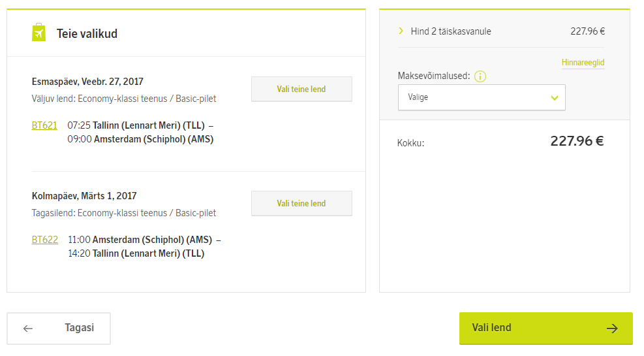
Task: Click the Esmaspäev, Veebr. 27, 2017 date heading
Action: (x=87, y=82)
